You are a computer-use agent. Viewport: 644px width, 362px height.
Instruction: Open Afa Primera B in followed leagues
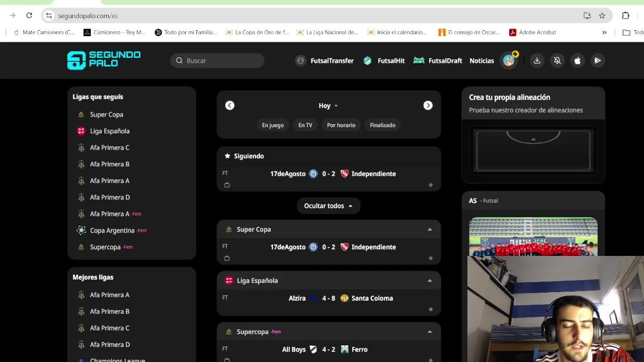coord(110,164)
